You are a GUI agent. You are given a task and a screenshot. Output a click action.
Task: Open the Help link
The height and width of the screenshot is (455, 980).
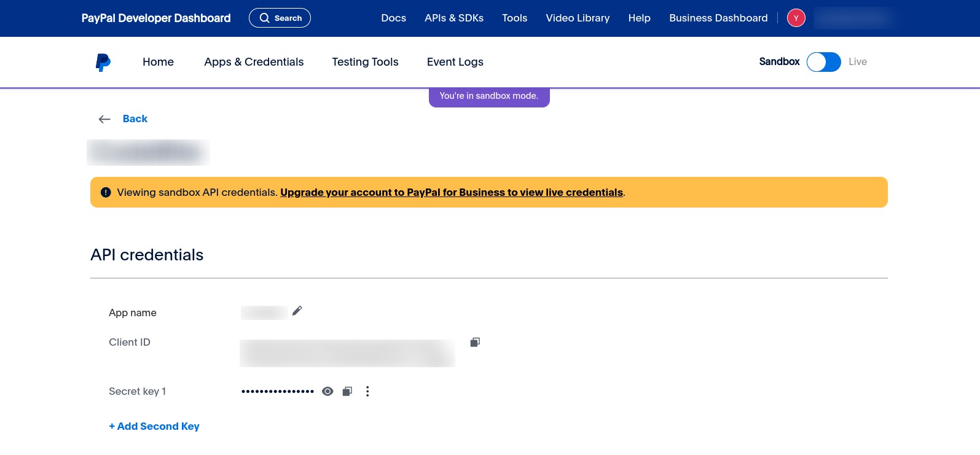[639, 18]
